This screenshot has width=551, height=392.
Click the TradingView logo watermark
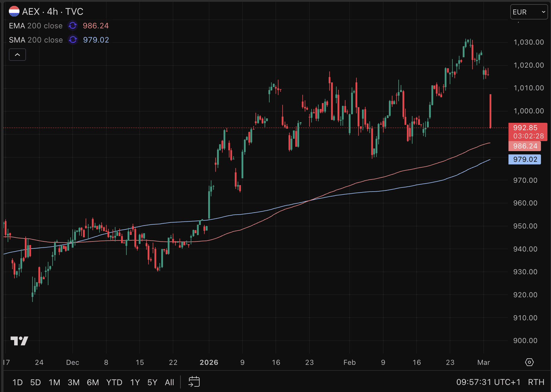pos(19,341)
